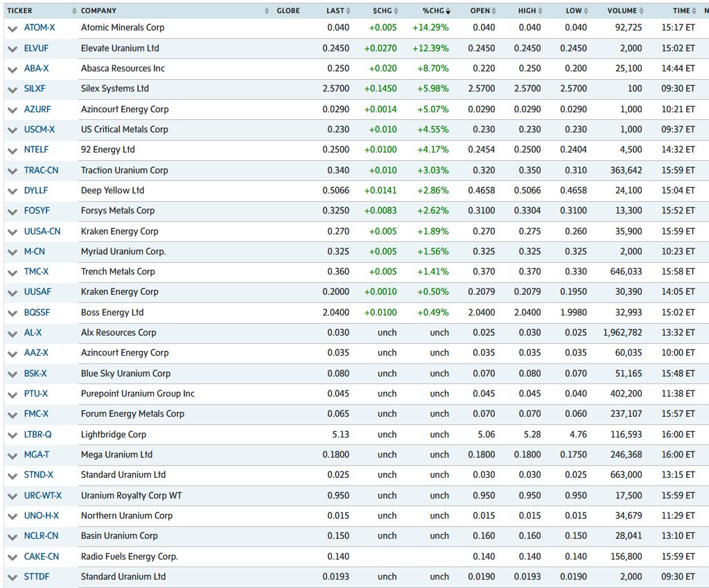Select the Lightbridge Corp company name
The height and width of the screenshot is (588, 709).
click(x=114, y=435)
